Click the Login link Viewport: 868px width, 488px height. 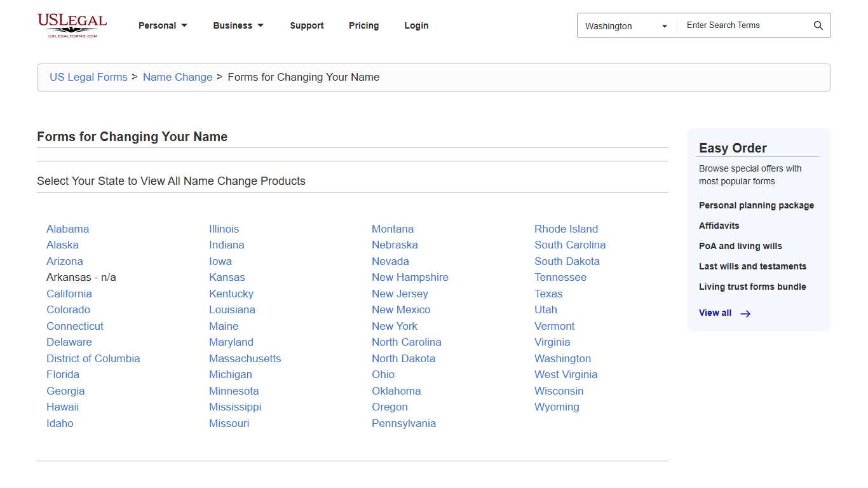[416, 25]
